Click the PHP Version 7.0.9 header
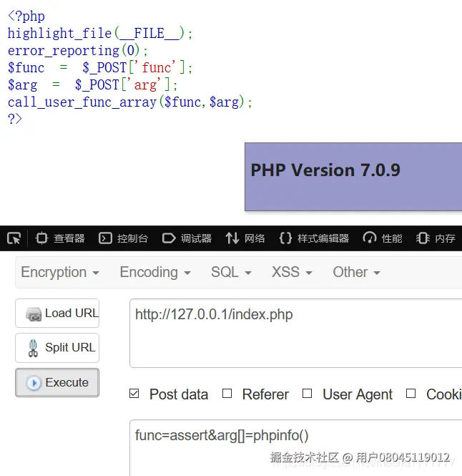This screenshot has width=462, height=476. tap(353, 177)
